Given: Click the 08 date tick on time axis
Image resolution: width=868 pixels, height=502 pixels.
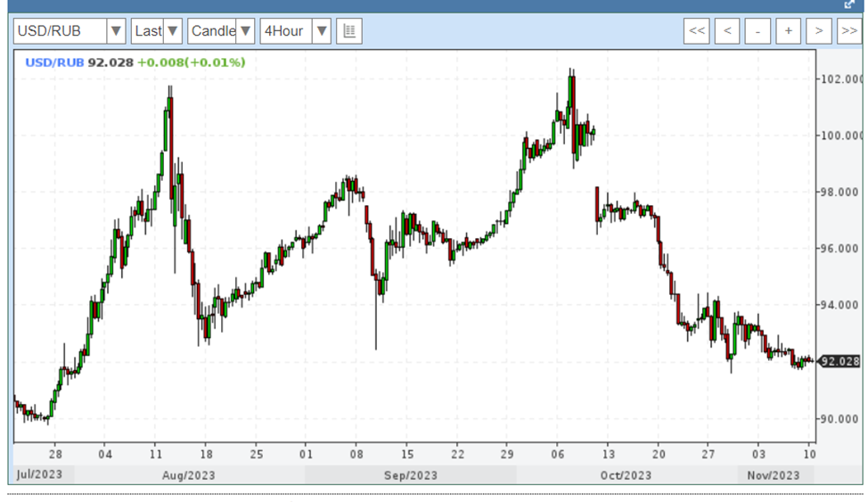Looking at the screenshot, I should pyautogui.click(x=356, y=455).
